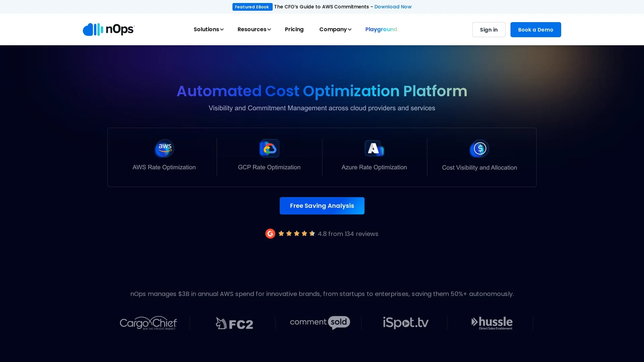644x362 pixels.
Task: Click the red G2 reviews badge icon
Action: 270,234
